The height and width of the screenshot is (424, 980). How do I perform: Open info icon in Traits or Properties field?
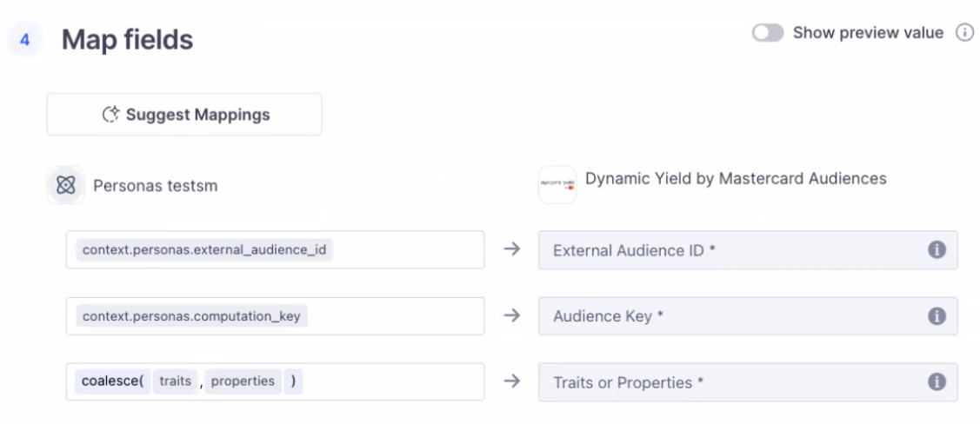[937, 381]
